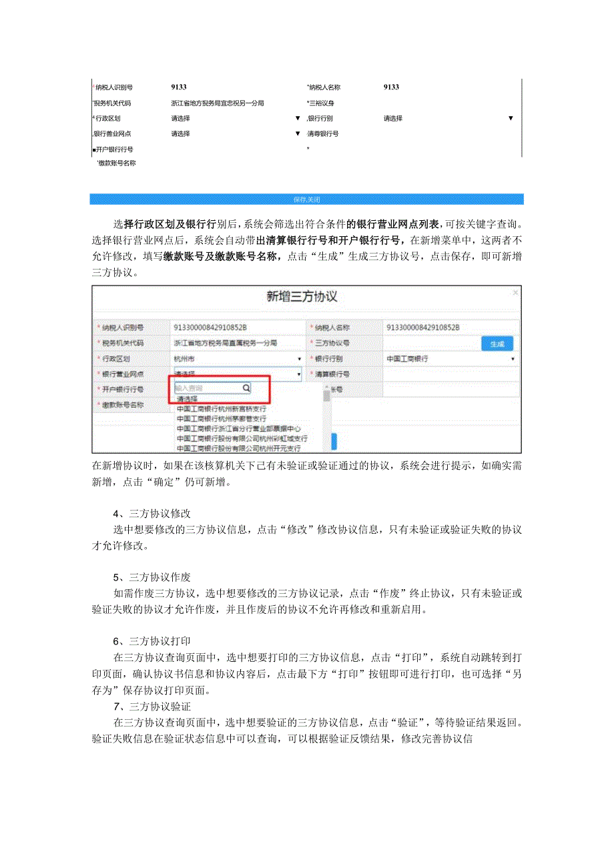The image size is (614, 868).
Task: Click the blue 生成 button to generate agreement number
Action: pyautogui.click(x=497, y=343)
